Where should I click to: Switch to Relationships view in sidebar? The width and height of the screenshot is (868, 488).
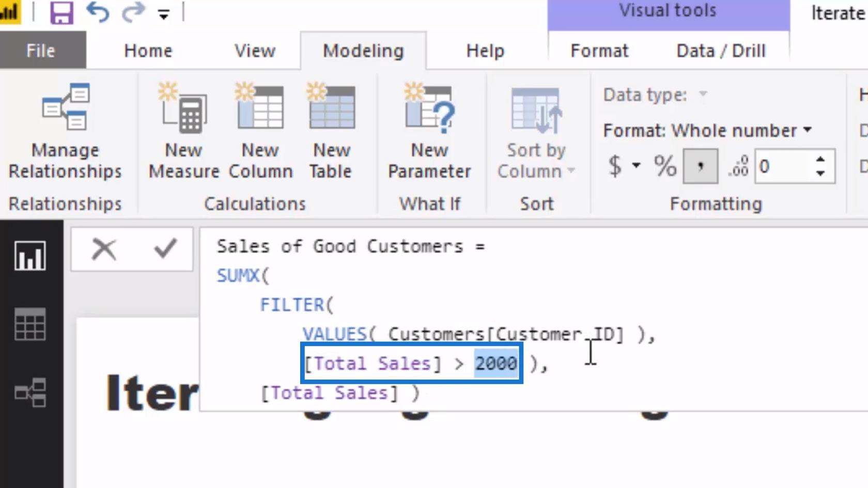click(x=30, y=392)
